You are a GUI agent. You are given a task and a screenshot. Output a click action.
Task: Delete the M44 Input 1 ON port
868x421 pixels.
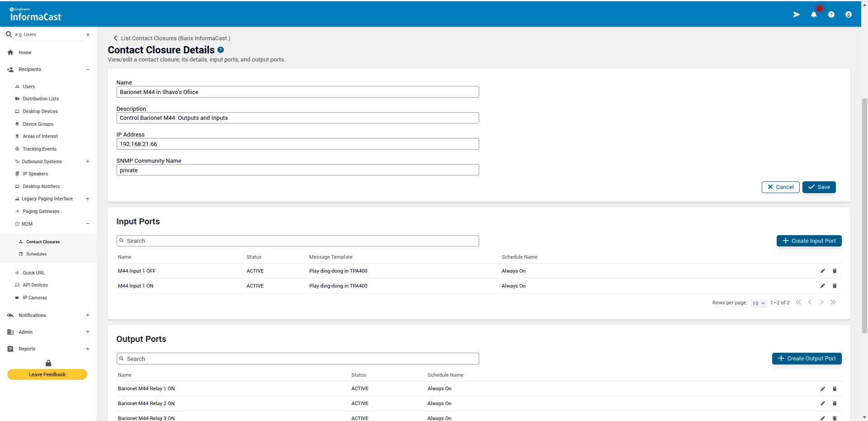835,286
